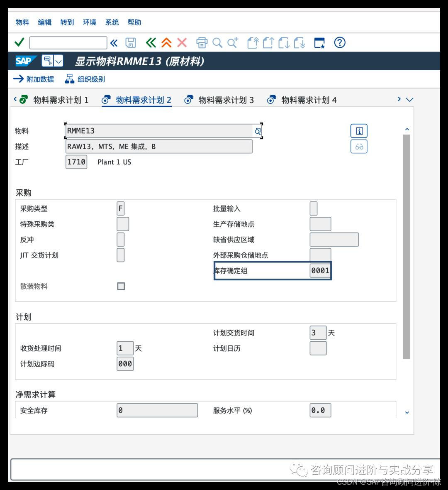Image resolution: width=448 pixels, height=490 pixels.
Task: Open dropdown arrow next to title bar icon
Action: pyautogui.click(x=58, y=61)
